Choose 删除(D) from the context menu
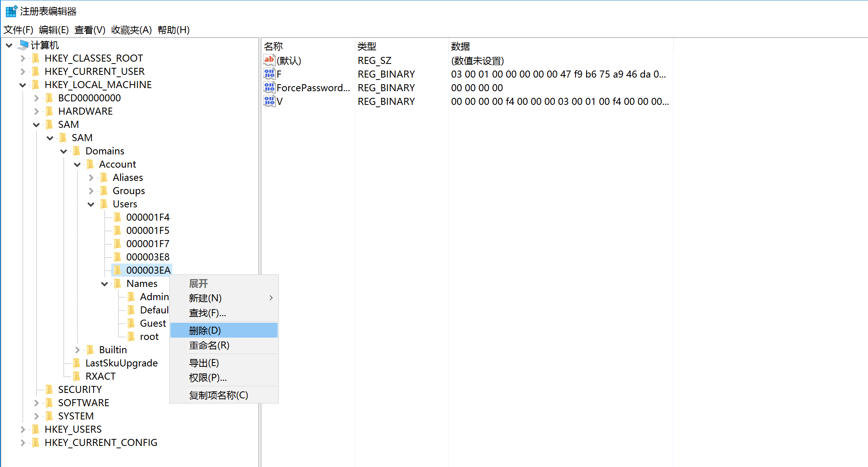The height and width of the screenshot is (467, 868). click(205, 330)
